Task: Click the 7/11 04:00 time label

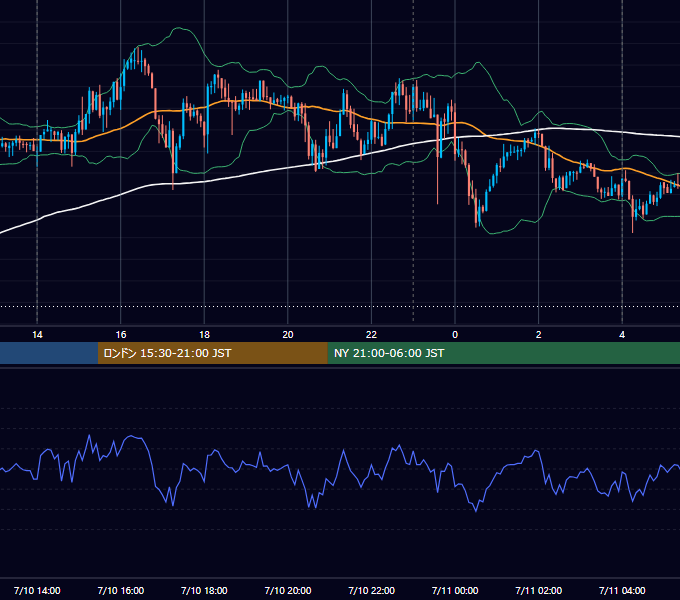Action: [622, 590]
